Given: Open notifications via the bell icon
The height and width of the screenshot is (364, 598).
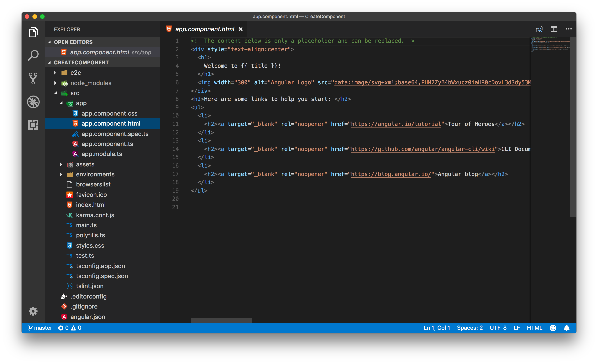Looking at the screenshot, I should tap(567, 328).
